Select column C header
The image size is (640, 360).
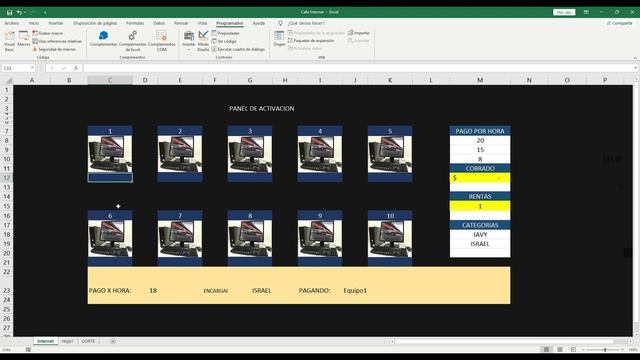110,80
